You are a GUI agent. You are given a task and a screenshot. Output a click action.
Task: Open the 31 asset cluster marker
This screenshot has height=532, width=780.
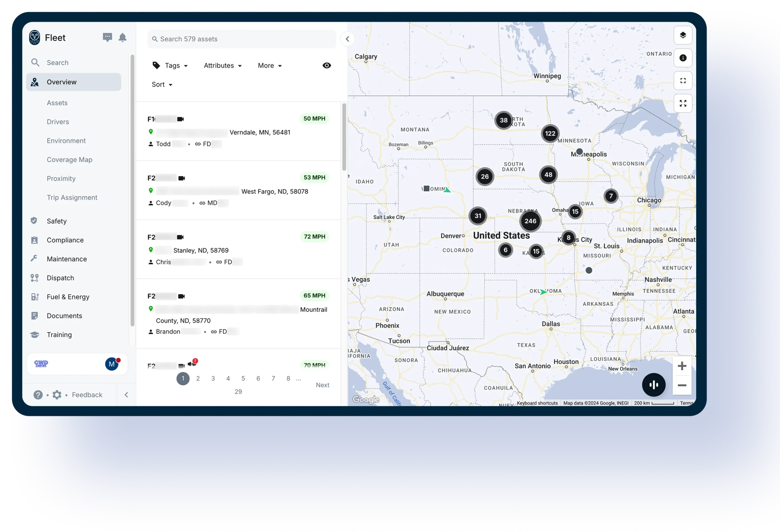[478, 216]
